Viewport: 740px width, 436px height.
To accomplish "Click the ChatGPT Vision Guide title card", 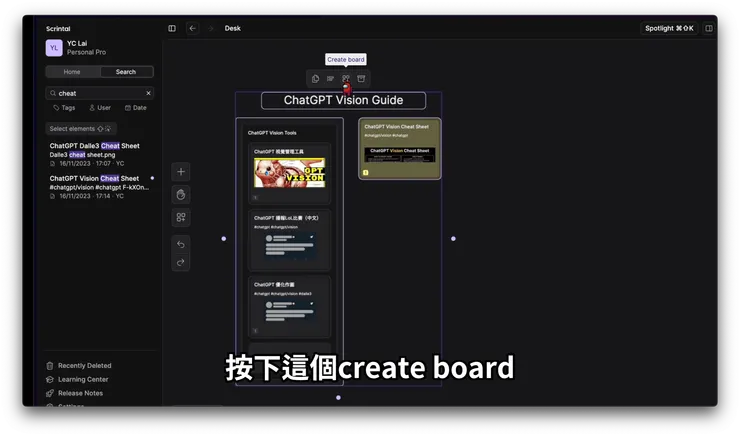I will click(344, 100).
